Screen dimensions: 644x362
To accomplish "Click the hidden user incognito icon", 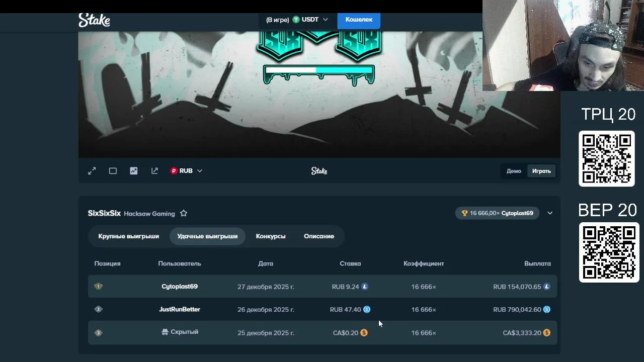I will 165,332.
